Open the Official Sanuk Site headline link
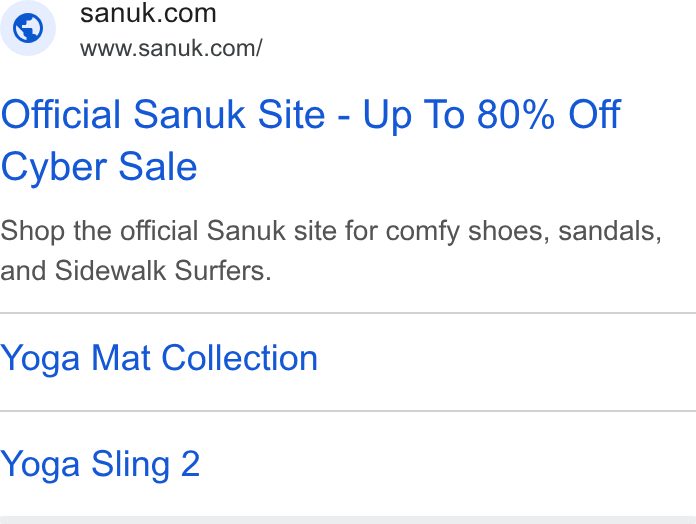 pyautogui.click(x=311, y=140)
